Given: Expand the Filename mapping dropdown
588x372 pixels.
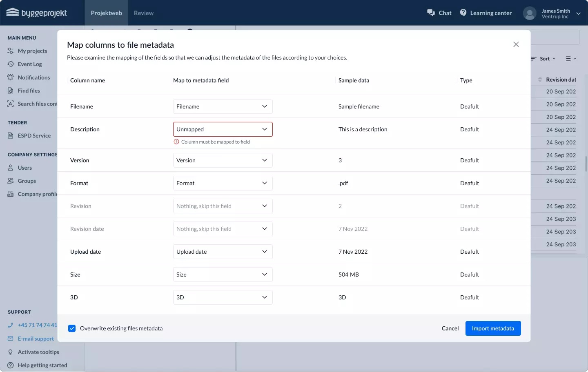Looking at the screenshot, I should (223, 106).
